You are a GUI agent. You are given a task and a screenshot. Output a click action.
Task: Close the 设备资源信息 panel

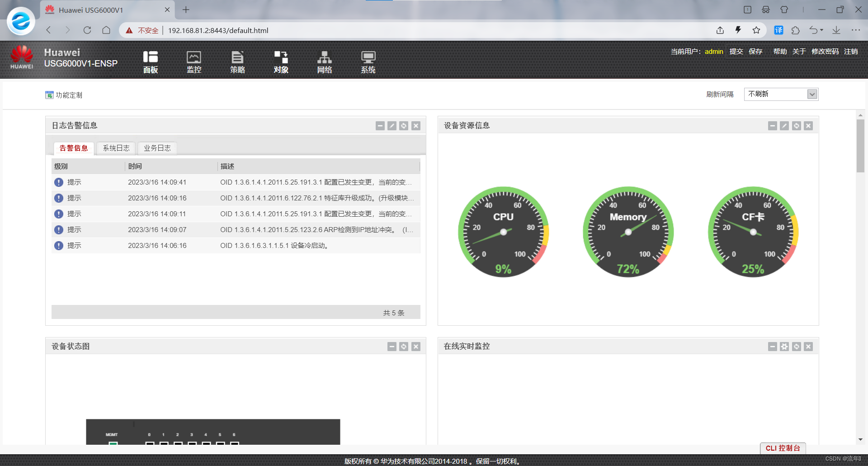(x=808, y=126)
